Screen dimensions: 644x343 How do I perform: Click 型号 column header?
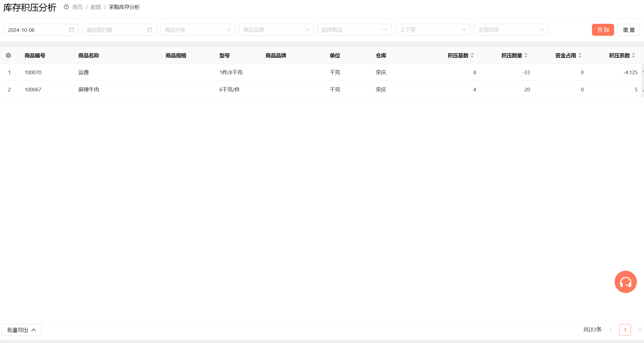click(224, 55)
